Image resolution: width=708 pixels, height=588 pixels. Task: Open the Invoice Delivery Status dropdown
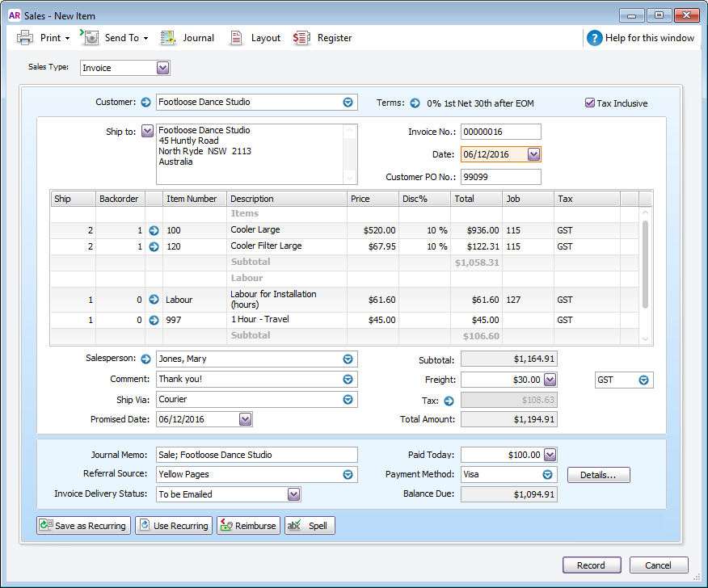(293, 494)
